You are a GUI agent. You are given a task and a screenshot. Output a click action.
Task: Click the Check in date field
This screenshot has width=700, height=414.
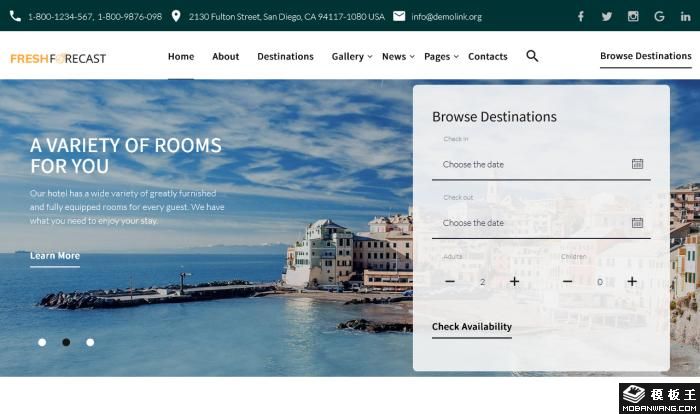pyautogui.click(x=530, y=164)
